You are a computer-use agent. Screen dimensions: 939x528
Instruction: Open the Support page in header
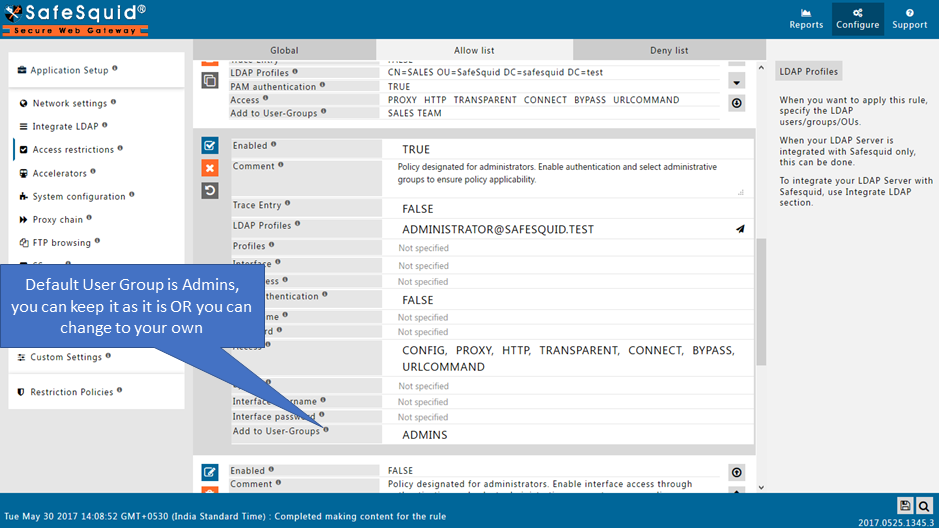[x=909, y=19]
